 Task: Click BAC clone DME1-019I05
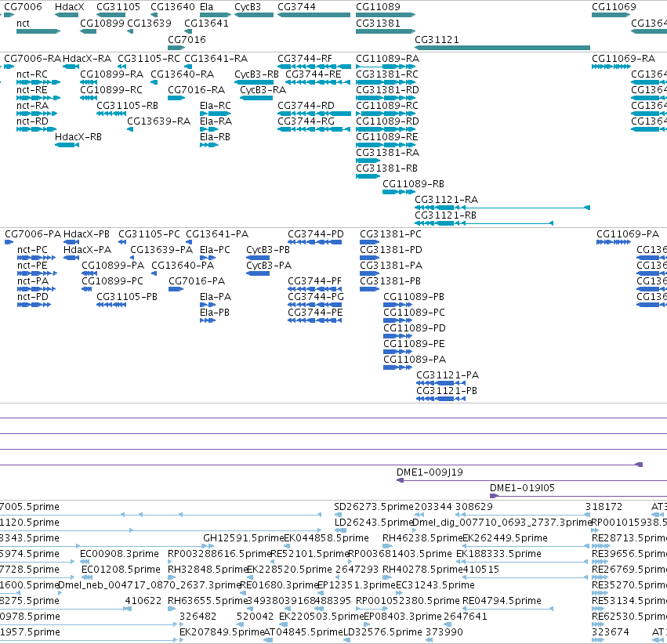578,496
